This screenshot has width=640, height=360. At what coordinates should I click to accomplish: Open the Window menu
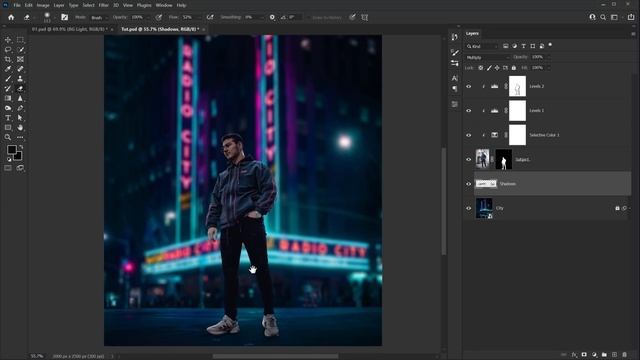(164, 5)
